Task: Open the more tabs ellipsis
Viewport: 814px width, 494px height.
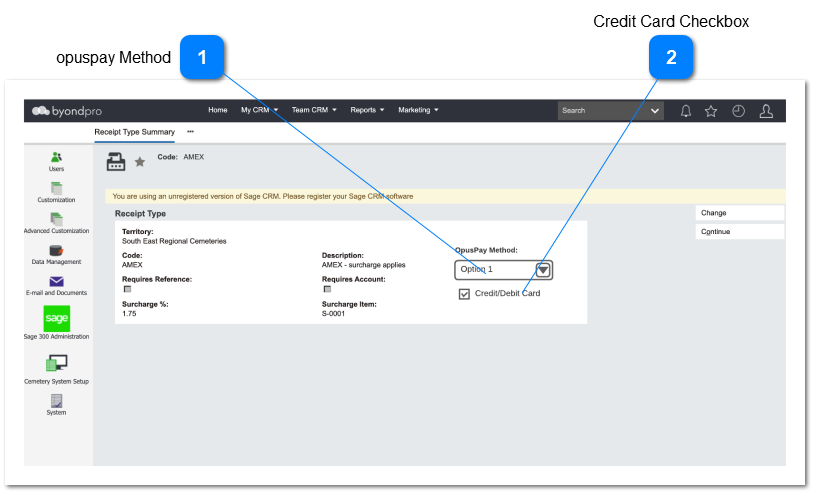Action: pos(191,132)
